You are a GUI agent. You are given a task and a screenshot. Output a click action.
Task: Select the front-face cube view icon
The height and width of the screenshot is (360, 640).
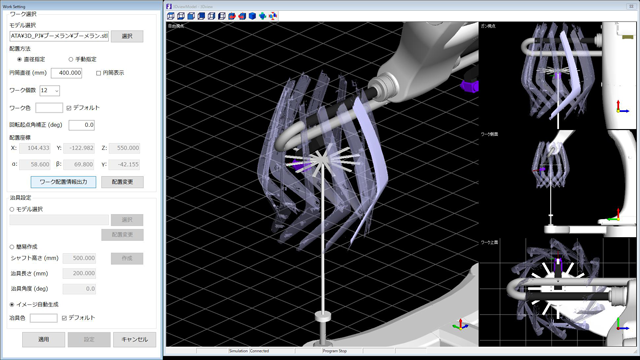pos(191,16)
